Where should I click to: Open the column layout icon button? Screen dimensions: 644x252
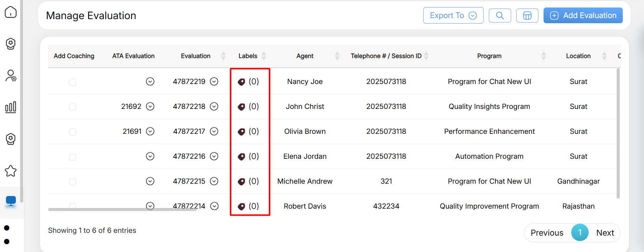click(527, 15)
